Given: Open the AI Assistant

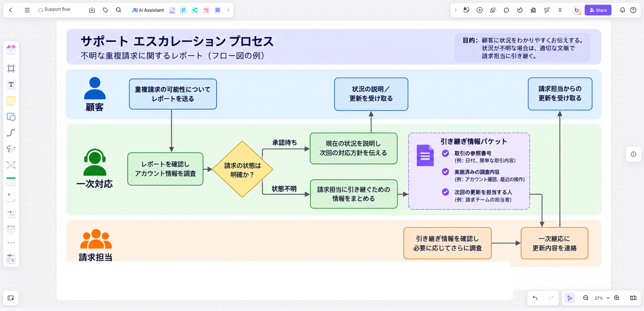Looking at the screenshot, I should coord(148,10).
